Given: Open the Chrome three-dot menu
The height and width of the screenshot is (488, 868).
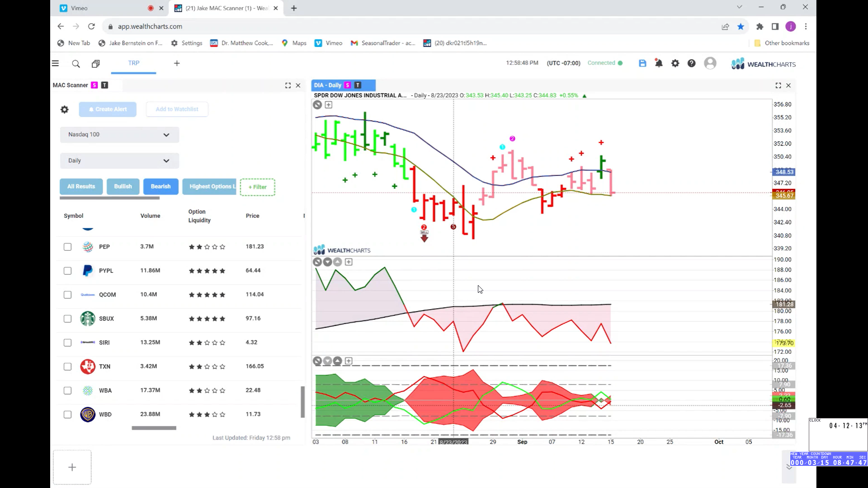Looking at the screenshot, I should click(x=806, y=27).
